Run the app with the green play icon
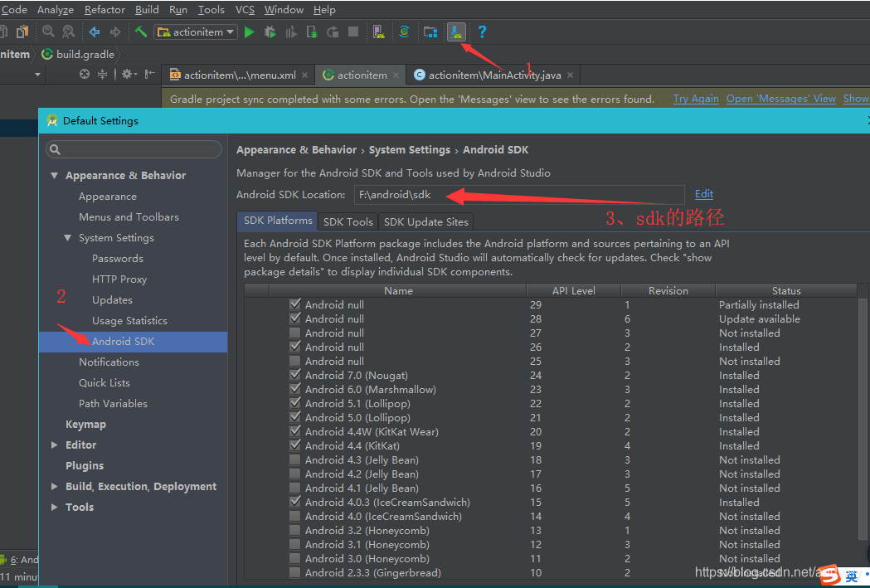 (249, 32)
